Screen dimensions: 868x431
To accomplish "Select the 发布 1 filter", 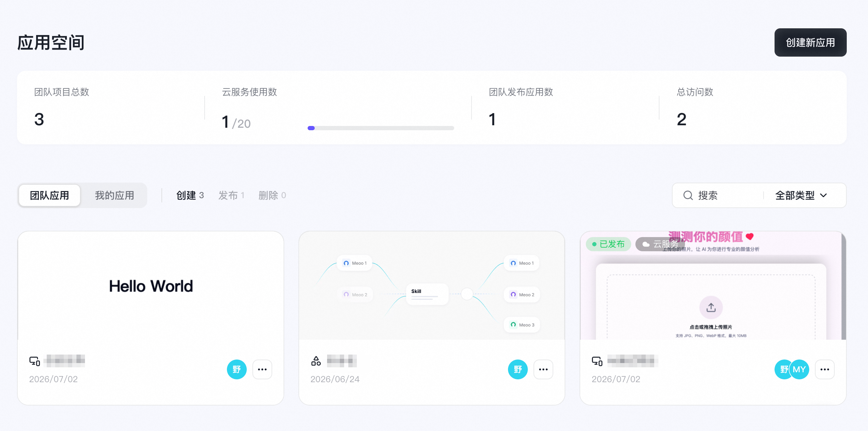I will 232,195.
